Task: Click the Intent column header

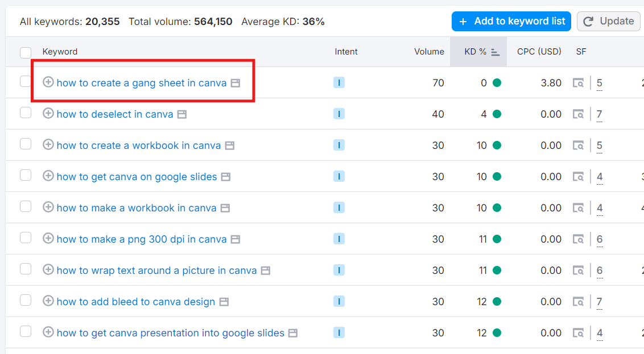Action: (346, 52)
